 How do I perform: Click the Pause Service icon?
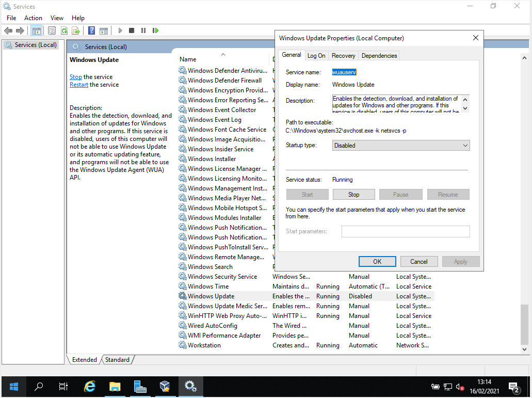click(x=144, y=30)
